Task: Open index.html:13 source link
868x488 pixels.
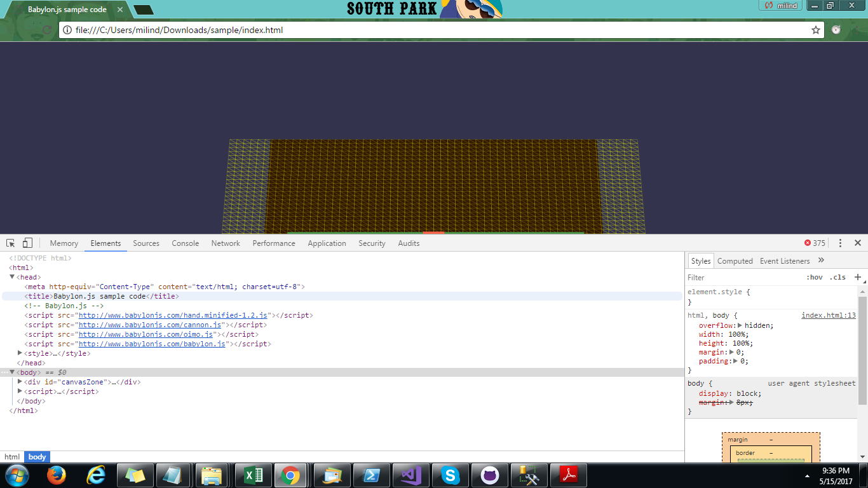Action: tap(829, 315)
